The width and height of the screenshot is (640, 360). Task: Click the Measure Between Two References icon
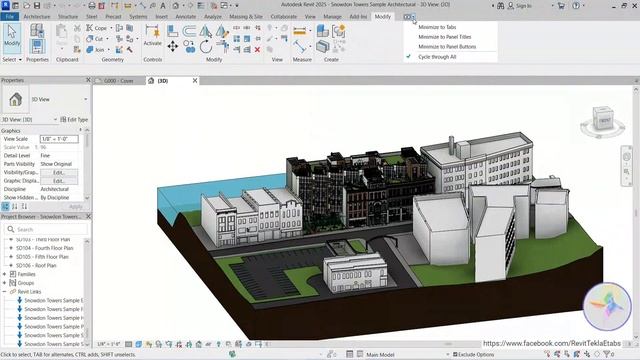pyautogui.click(x=300, y=47)
